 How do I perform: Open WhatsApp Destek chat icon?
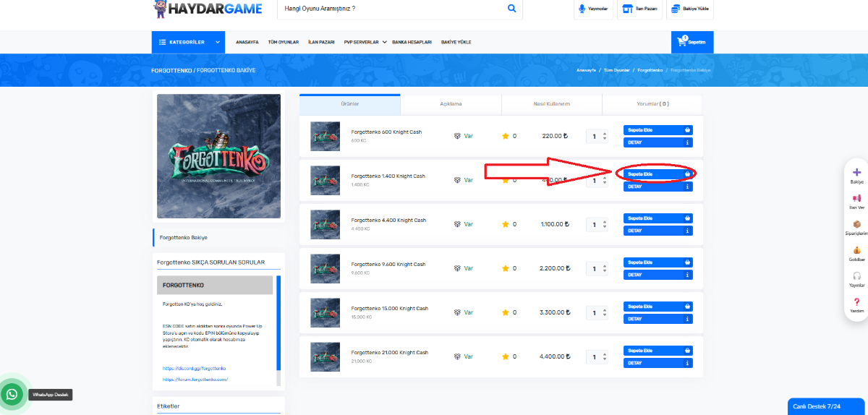[12, 394]
